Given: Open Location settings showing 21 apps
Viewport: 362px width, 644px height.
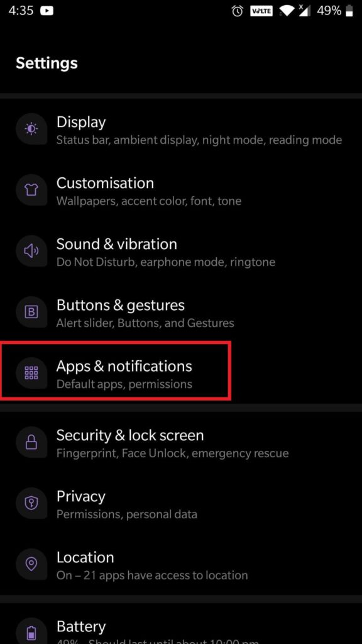Looking at the screenshot, I should point(181,565).
